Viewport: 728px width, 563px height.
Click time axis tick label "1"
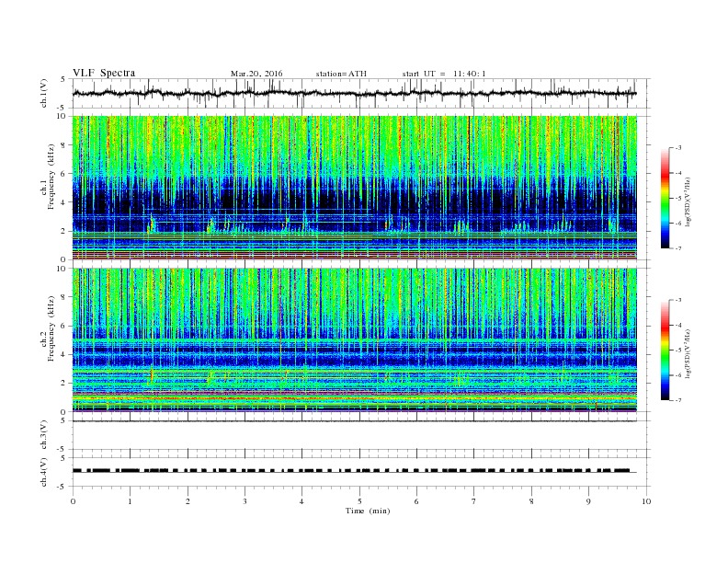pos(130,501)
